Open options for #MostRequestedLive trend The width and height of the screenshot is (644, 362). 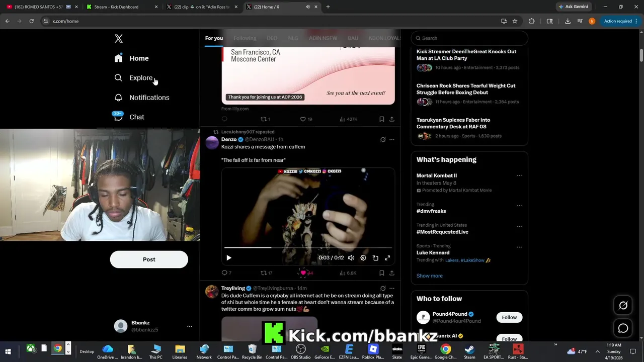(x=519, y=226)
